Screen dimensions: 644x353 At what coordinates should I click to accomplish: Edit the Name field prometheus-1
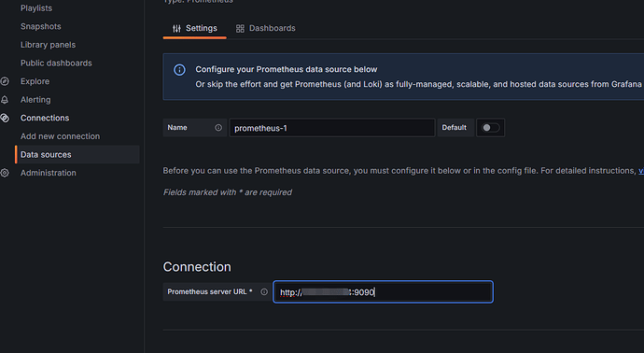click(332, 128)
